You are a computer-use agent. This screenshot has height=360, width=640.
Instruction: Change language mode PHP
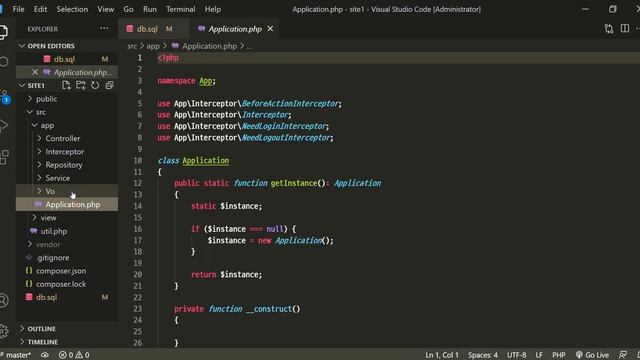point(558,355)
